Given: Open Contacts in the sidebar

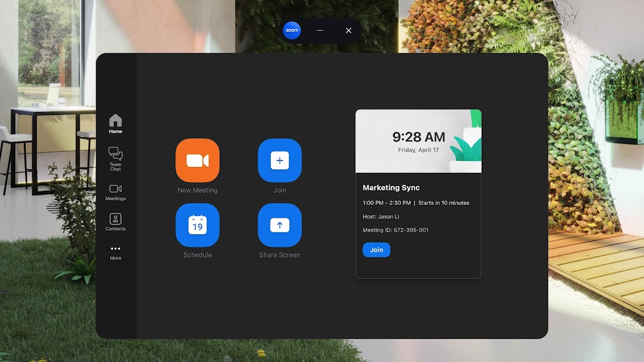Looking at the screenshot, I should 115,222.
